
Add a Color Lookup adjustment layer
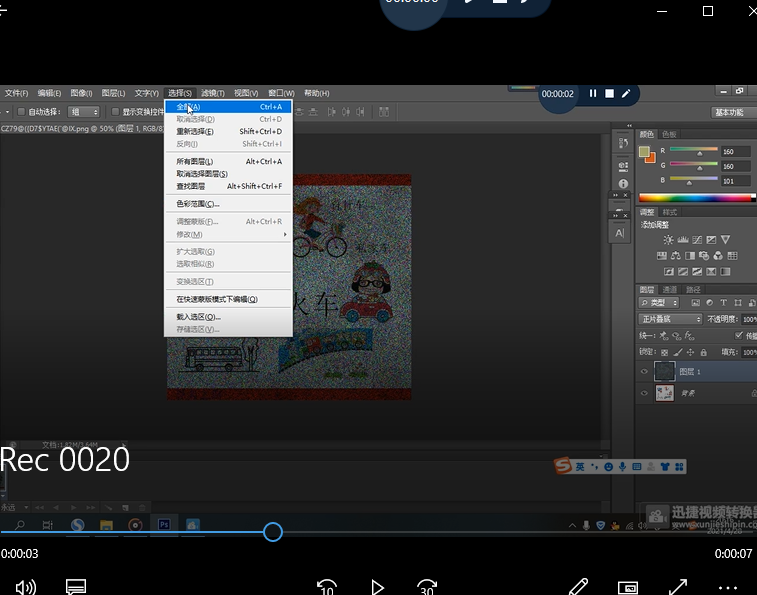[x=732, y=255]
